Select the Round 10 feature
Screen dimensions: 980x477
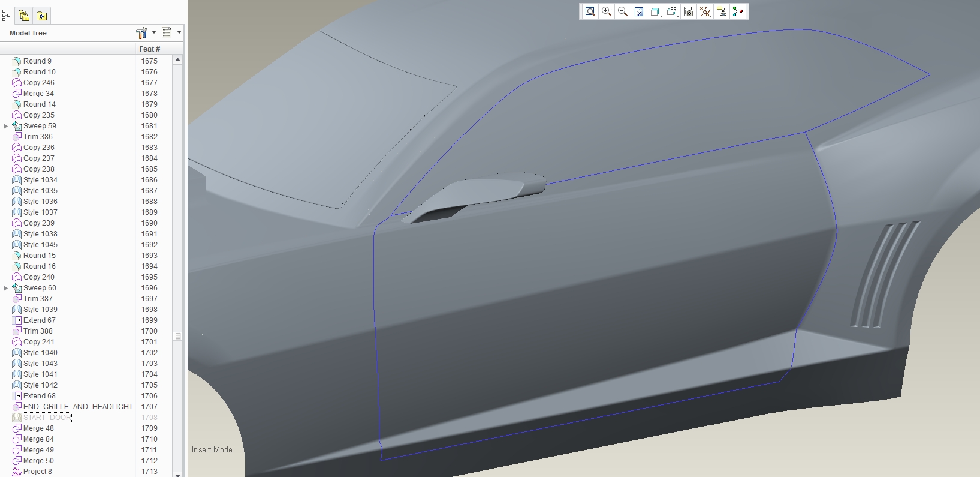pyautogui.click(x=40, y=72)
